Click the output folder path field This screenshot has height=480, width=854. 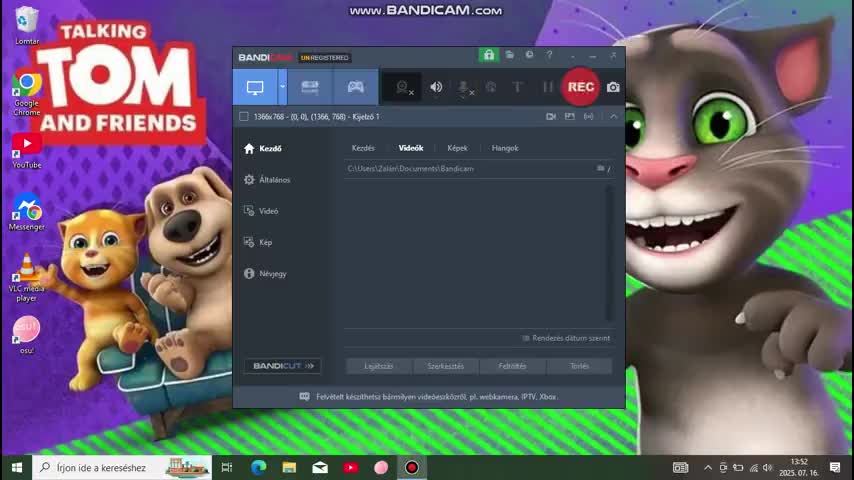(x=469, y=169)
